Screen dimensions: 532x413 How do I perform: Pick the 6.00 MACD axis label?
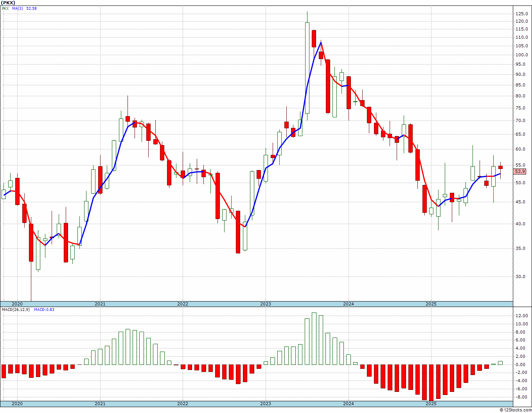point(520,340)
